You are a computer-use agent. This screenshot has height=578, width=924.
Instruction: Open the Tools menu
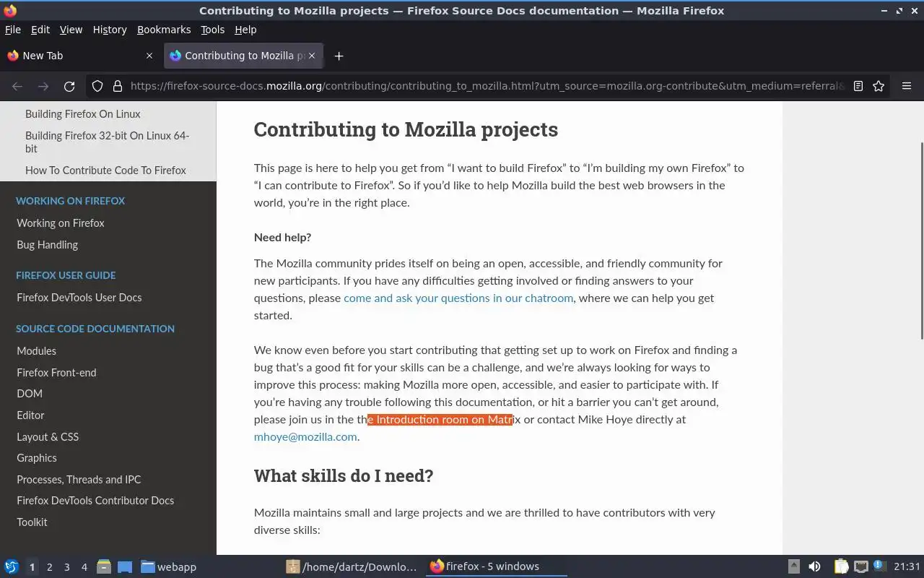212,30
